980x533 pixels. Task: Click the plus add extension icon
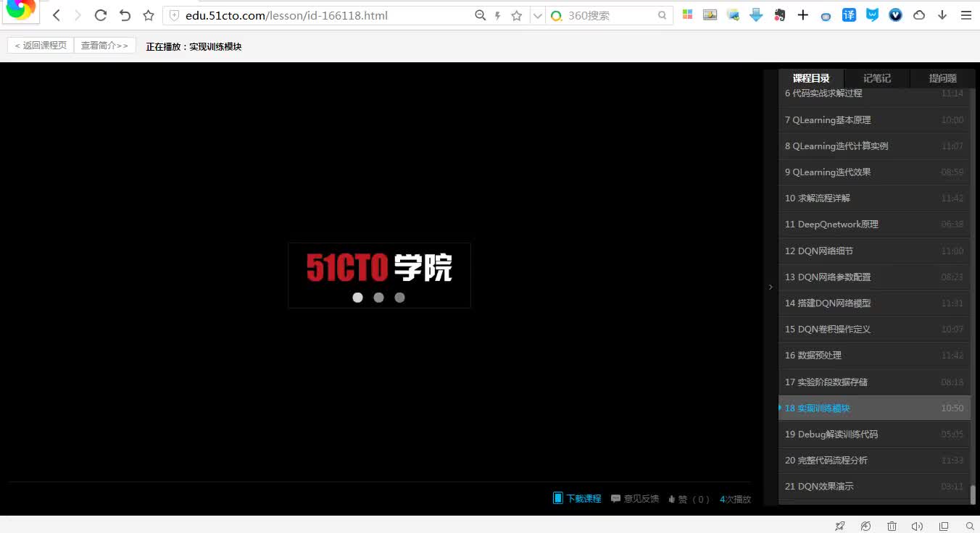pos(802,14)
